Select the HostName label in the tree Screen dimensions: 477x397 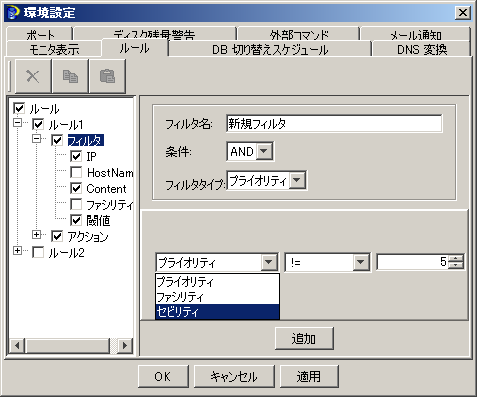point(110,173)
